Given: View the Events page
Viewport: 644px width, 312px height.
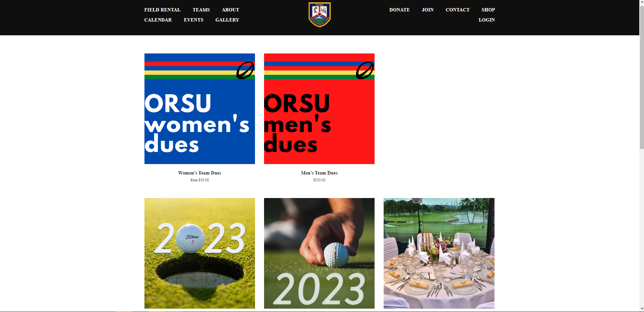Looking at the screenshot, I should (x=194, y=20).
